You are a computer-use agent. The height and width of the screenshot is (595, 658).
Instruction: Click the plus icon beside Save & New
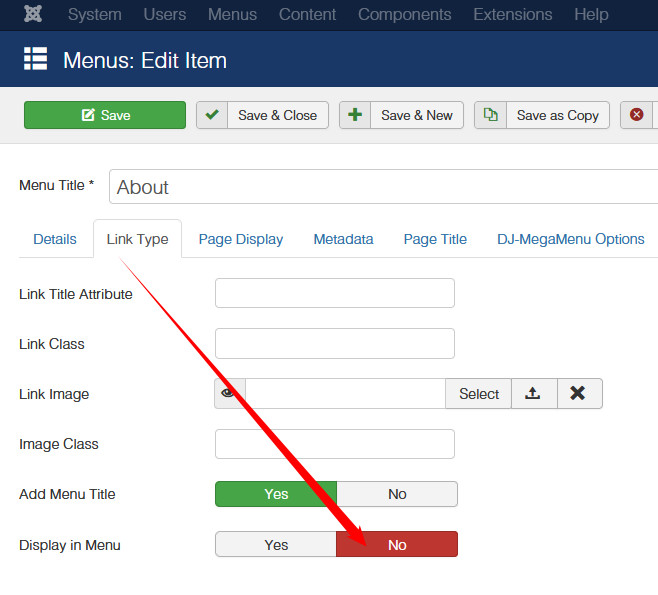coord(355,115)
